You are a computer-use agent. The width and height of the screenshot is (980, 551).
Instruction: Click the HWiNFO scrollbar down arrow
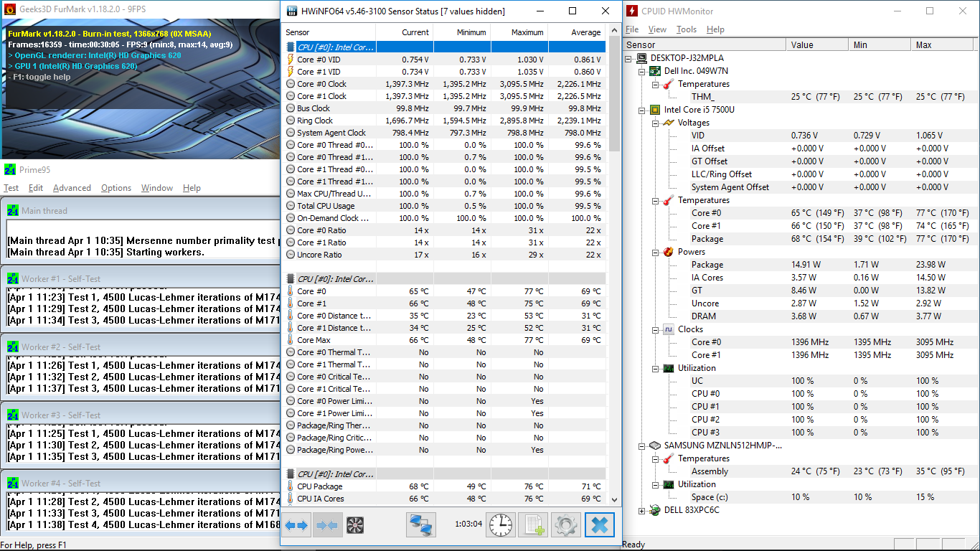[x=614, y=499]
